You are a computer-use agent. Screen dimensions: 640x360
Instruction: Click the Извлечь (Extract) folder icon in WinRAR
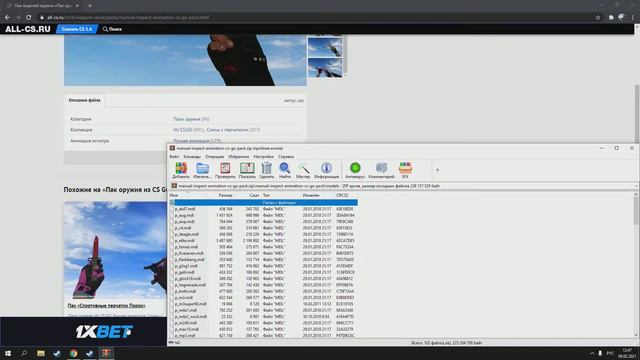(202, 168)
